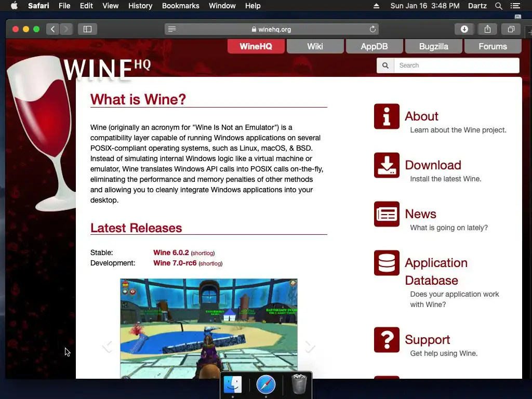
Task: Open the Window menu
Action: tap(222, 6)
